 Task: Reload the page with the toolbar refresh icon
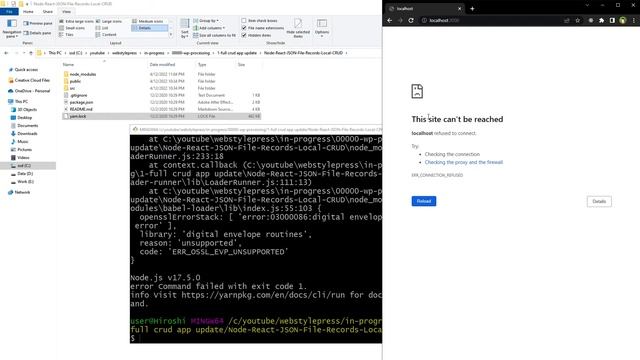[411, 20]
